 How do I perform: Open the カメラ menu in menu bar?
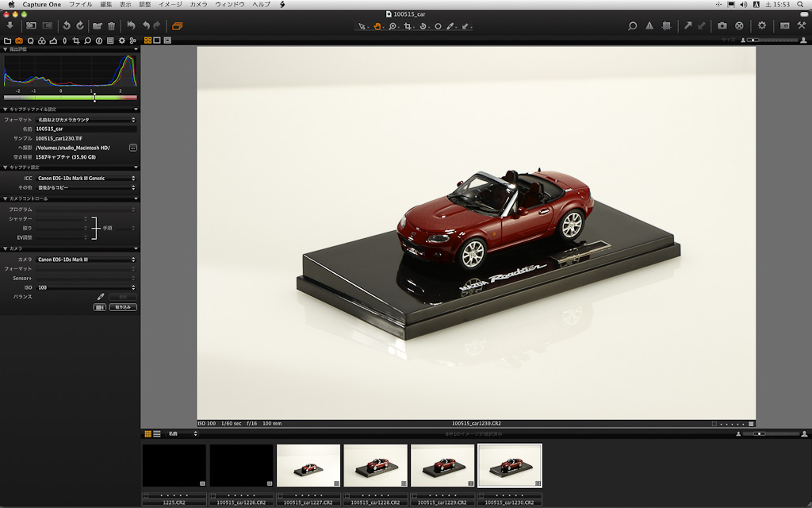click(198, 5)
